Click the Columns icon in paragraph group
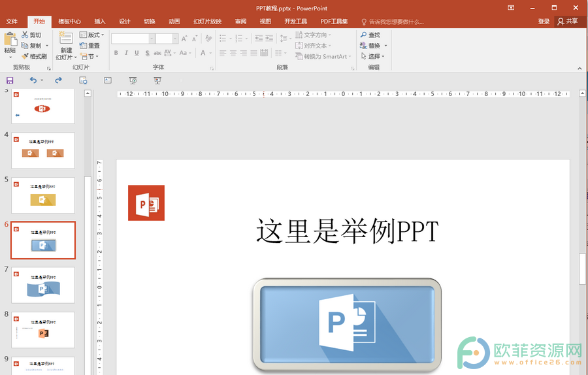The height and width of the screenshot is (375, 588). [x=278, y=53]
